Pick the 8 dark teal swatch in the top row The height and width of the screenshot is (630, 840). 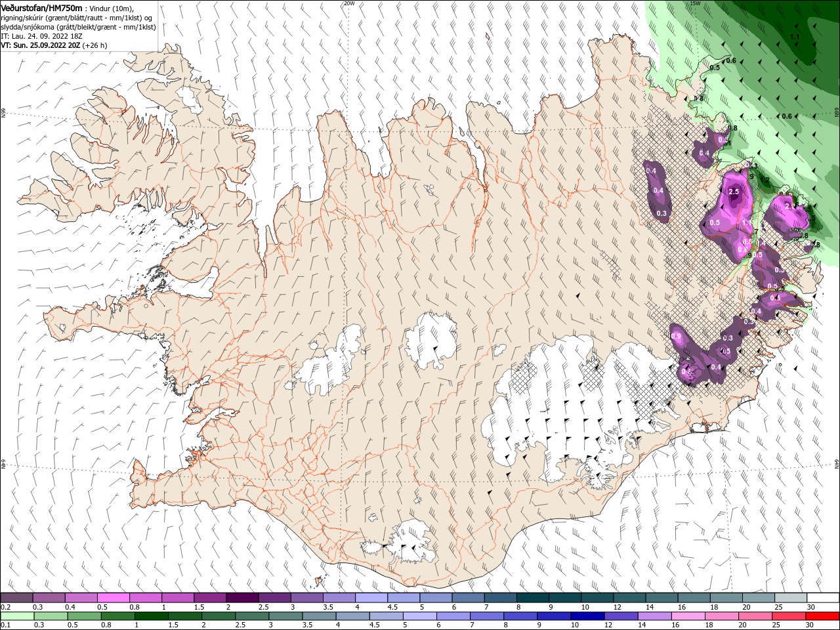pyautogui.click(x=532, y=598)
